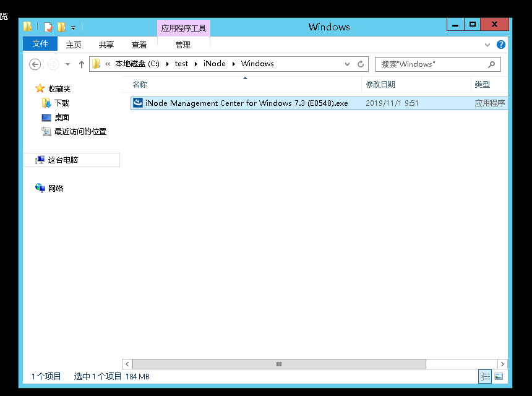The width and height of the screenshot is (532, 396).
Task: Click the address bar folder icon
Action: 97,64
